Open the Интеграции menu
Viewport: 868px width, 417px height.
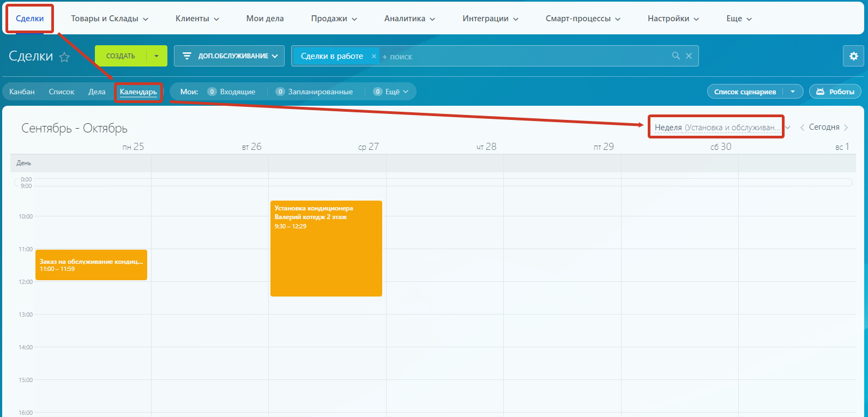(x=491, y=19)
